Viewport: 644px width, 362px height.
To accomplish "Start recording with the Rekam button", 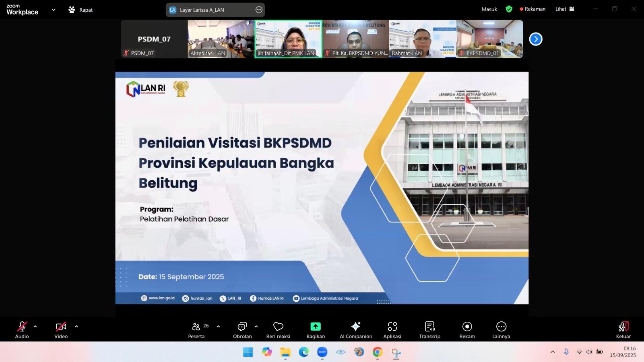I will tap(467, 330).
